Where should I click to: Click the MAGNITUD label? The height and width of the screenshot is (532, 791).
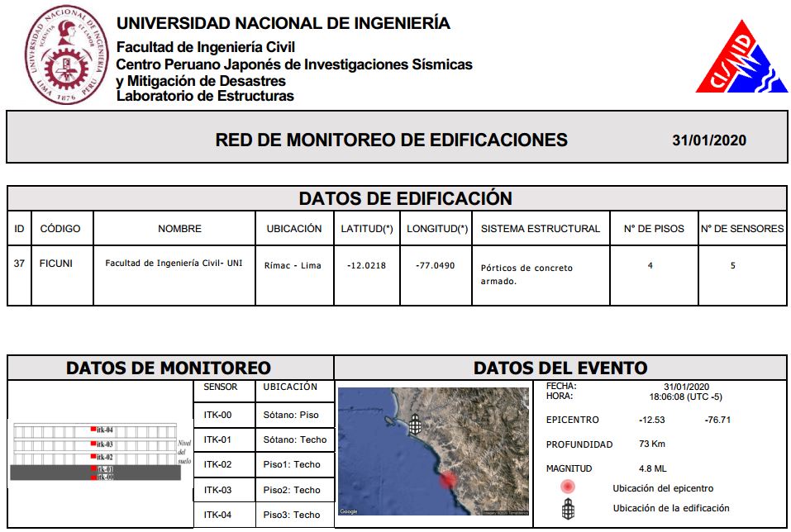[569, 468]
